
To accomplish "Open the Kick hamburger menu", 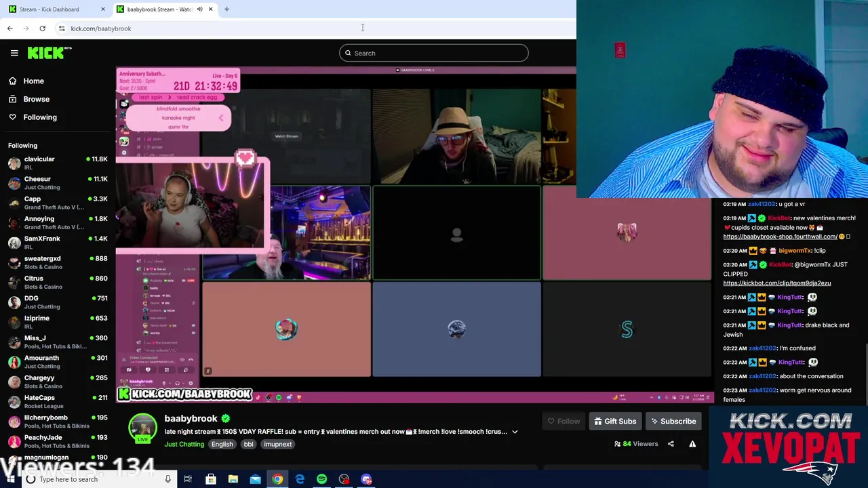I will 14,53.
